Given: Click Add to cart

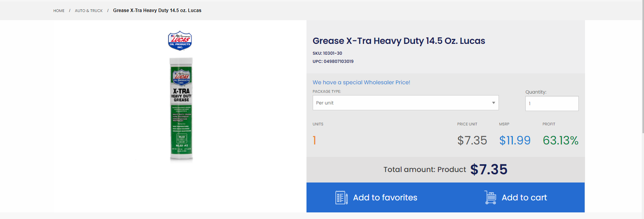Looking at the screenshot, I should [x=524, y=198].
